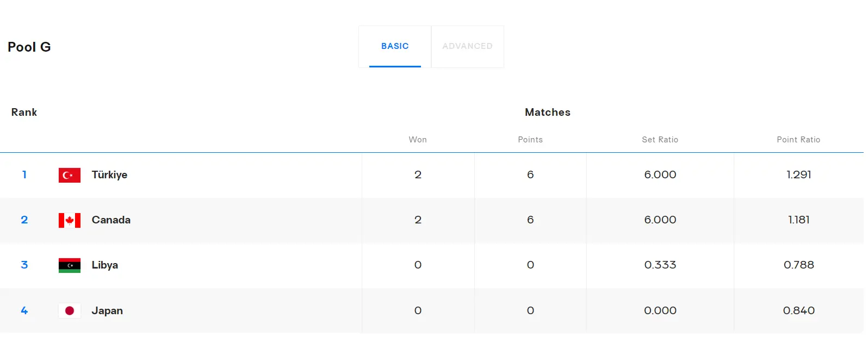Viewport: 868px width, 343px height.
Task: Click rank number 4 for Japan
Action: click(x=24, y=311)
